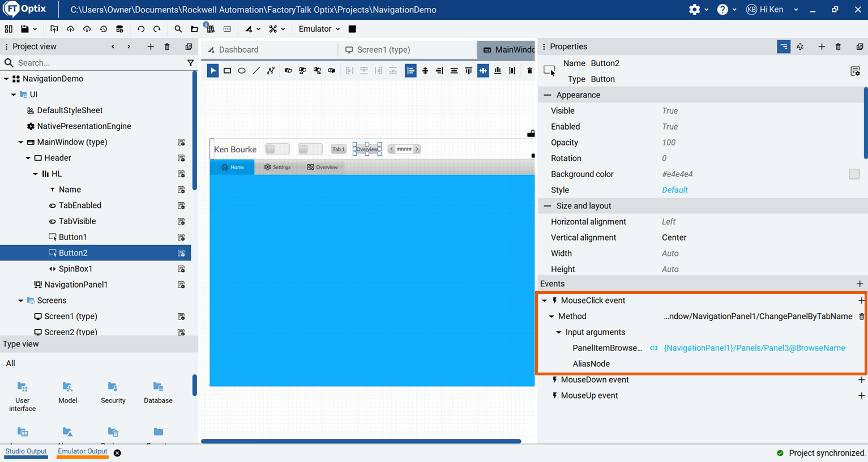Sort properties alphabetically with A-Z icon
Viewport: 868px width, 462px height.
[800, 46]
